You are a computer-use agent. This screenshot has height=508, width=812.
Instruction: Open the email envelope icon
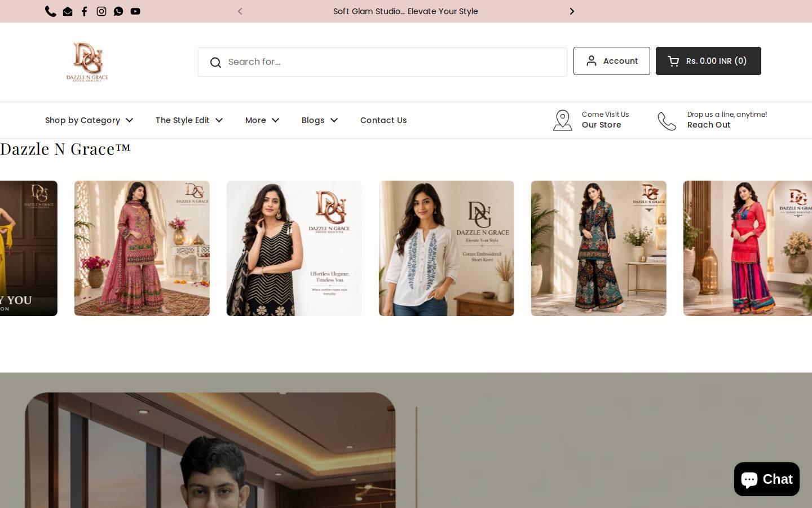68,11
